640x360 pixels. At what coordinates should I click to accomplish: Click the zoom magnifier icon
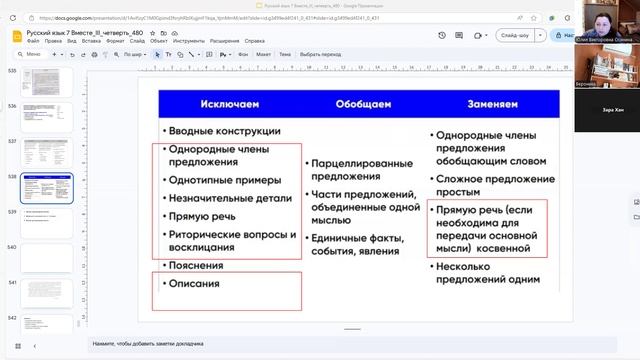(x=116, y=55)
